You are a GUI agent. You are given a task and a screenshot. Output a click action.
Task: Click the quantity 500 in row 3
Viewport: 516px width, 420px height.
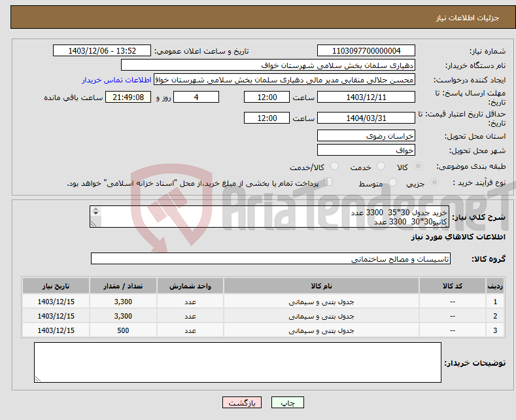(123, 330)
